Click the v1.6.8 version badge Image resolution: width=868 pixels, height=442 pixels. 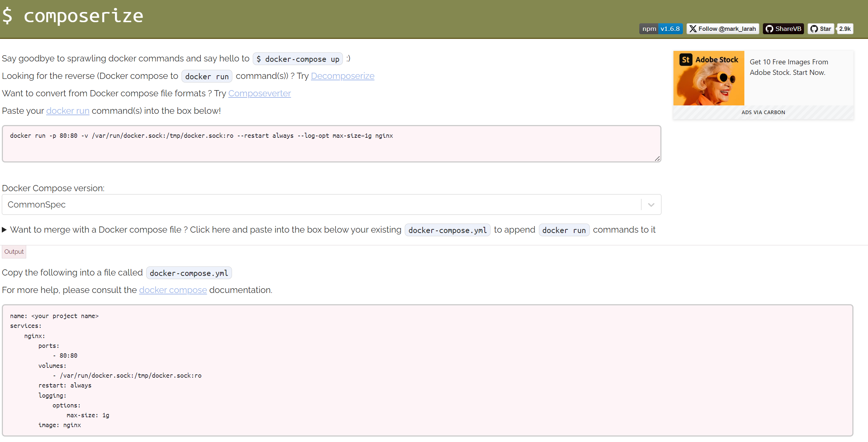(x=671, y=29)
